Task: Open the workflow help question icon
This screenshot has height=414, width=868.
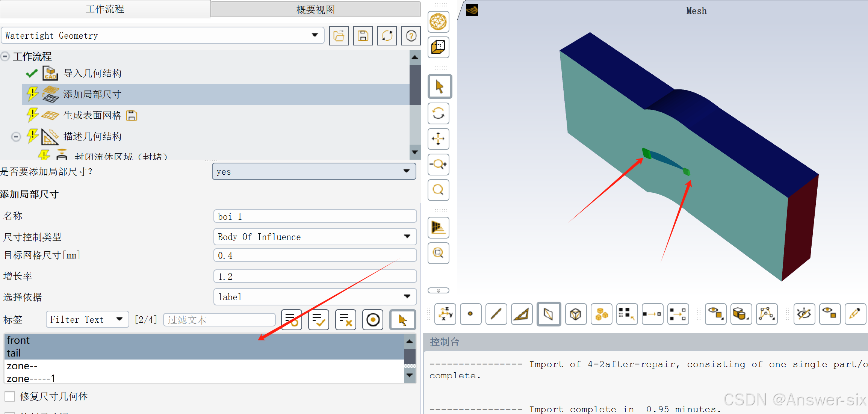Action: tap(411, 36)
